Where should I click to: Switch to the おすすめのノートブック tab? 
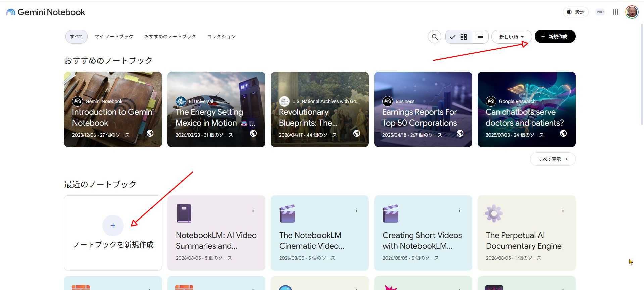click(170, 37)
